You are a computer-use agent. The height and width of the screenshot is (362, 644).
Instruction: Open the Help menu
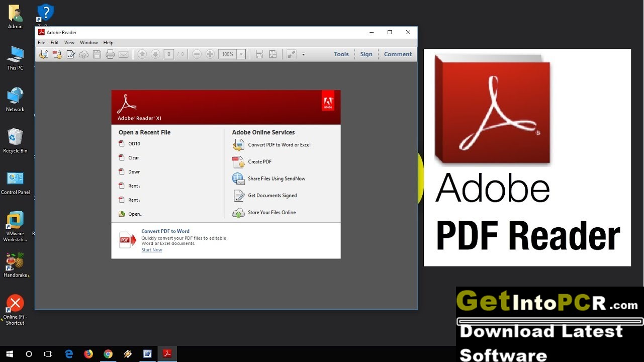pos(108,43)
